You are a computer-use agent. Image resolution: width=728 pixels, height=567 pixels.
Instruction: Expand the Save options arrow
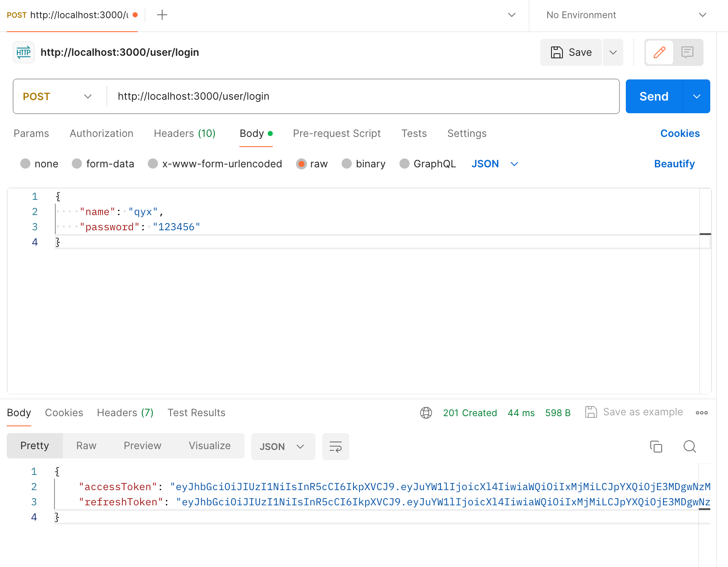pos(613,52)
